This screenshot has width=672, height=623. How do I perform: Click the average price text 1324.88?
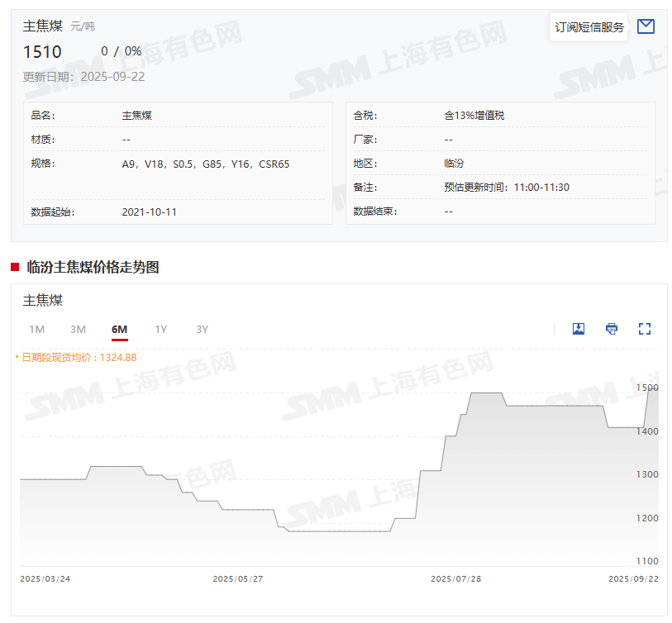(118, 357)
